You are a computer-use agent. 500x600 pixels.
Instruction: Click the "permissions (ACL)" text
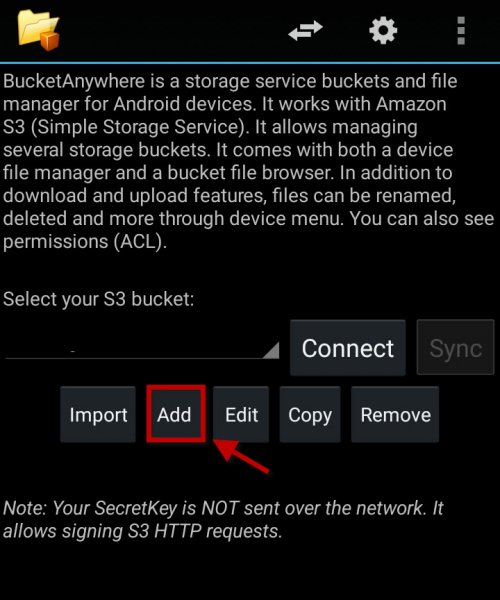(x=85, y=241)
